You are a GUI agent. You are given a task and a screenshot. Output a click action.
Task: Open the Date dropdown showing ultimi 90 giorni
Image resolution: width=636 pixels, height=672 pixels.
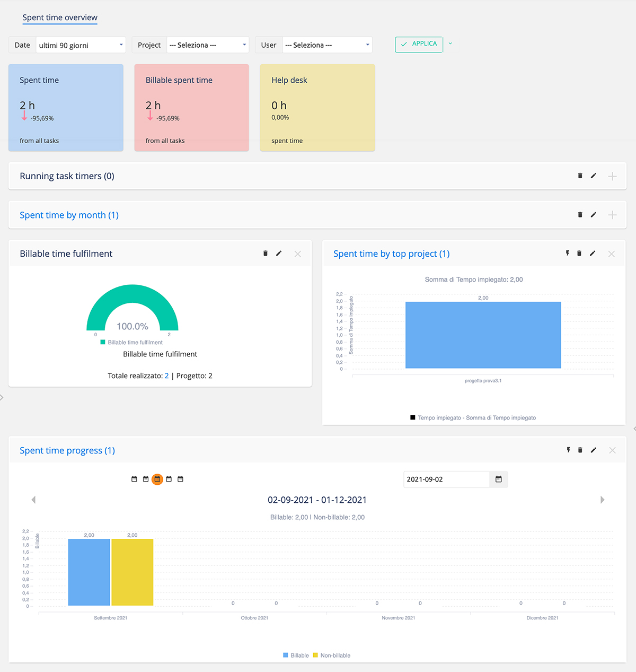click(x=81, y=45)
